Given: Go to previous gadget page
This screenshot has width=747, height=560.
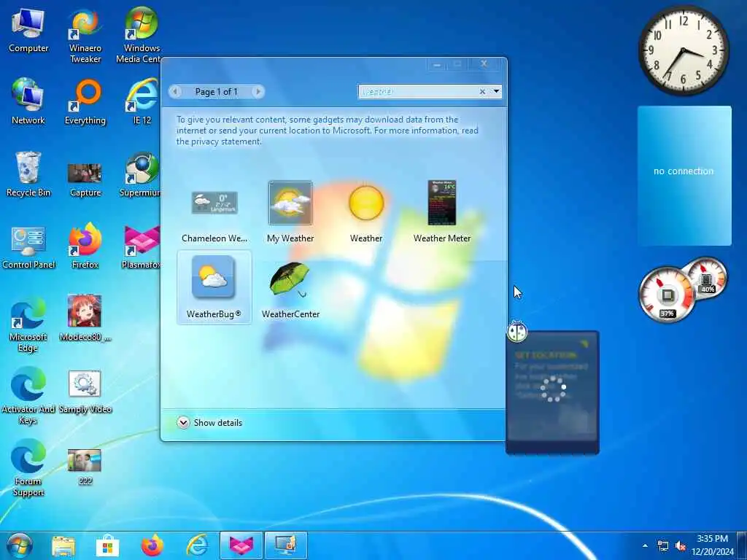Looking at the screenshot, I should 175,91.
